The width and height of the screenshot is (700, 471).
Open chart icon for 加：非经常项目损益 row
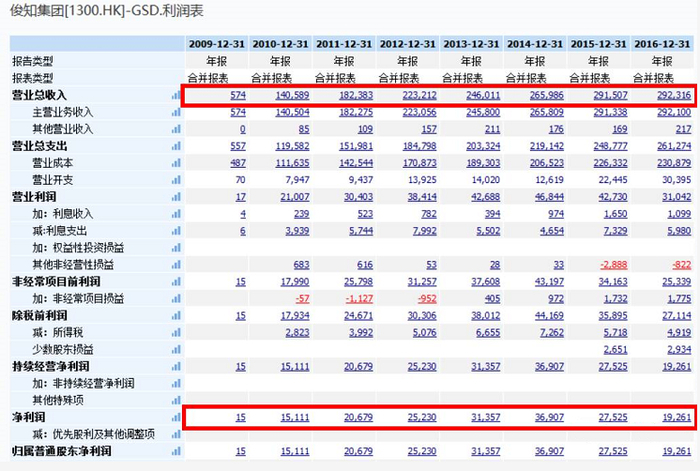point(176,299)
